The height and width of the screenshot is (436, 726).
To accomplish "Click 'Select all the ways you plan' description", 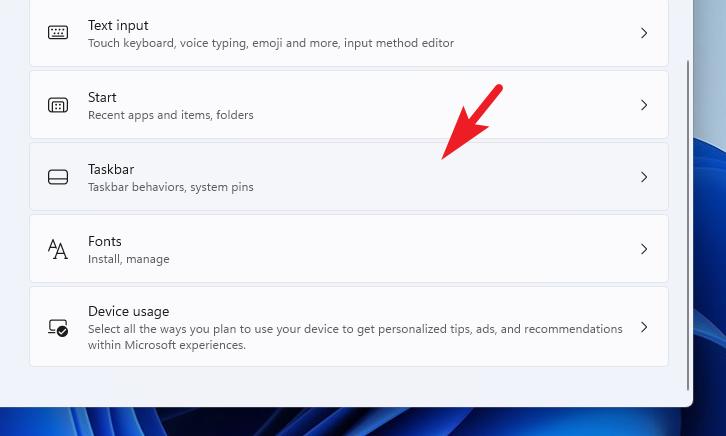I will click(355, 337).
